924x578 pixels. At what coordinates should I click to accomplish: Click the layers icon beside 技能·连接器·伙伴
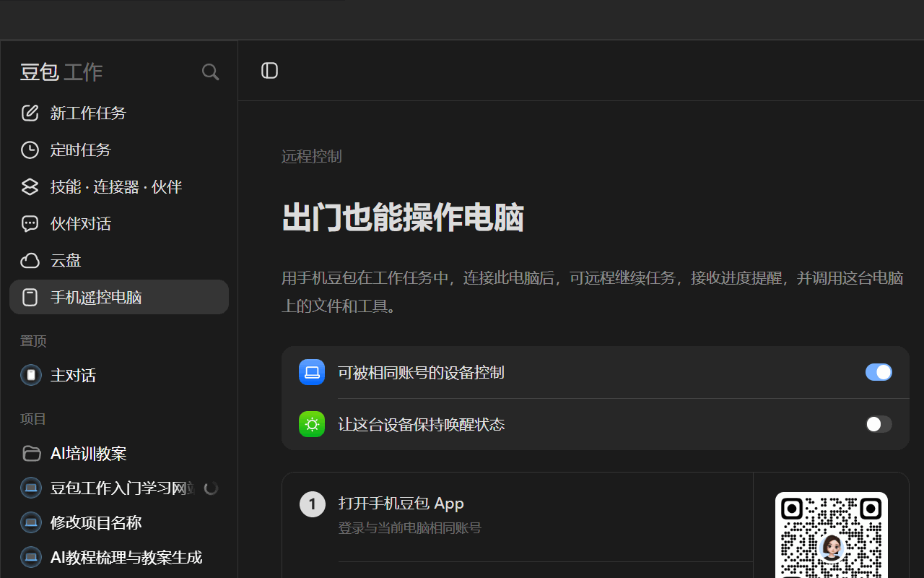click(x=30, y=186)
